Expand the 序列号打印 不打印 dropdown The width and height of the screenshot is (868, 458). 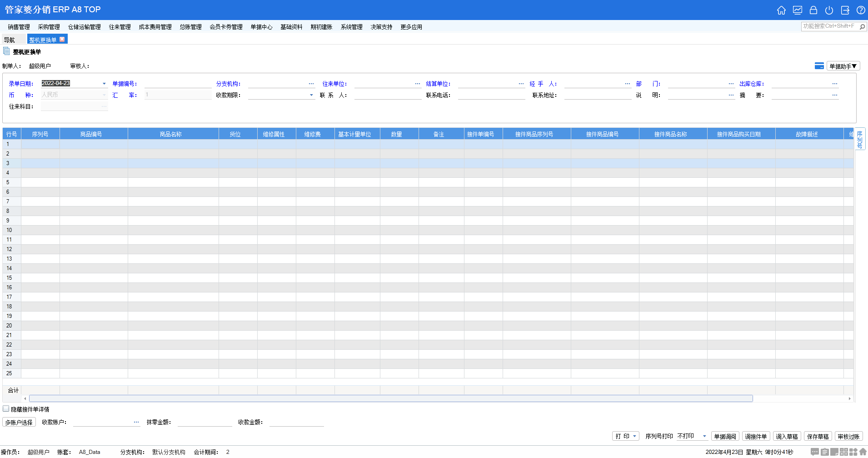pos(704,436)
